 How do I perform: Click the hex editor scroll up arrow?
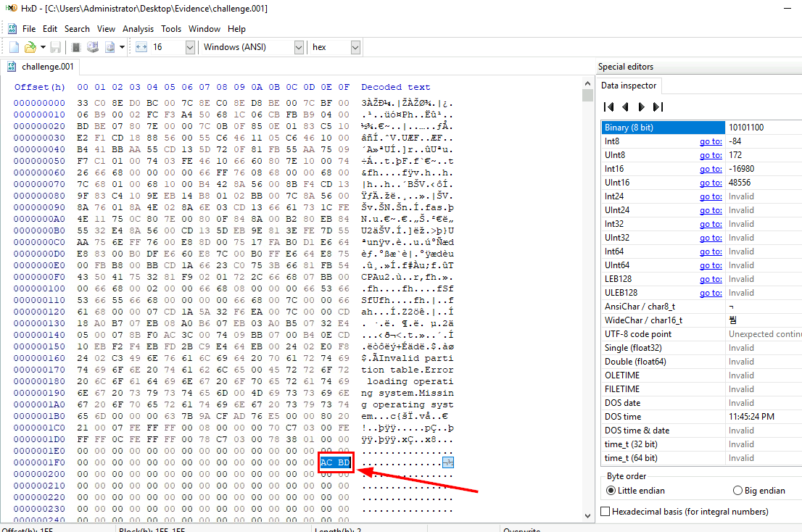[587, 83]
